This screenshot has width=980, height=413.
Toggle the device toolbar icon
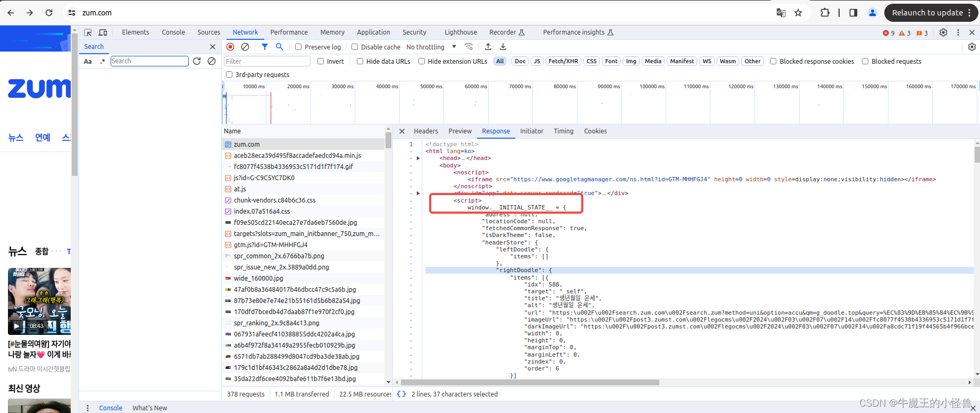[x=103, y=32]
